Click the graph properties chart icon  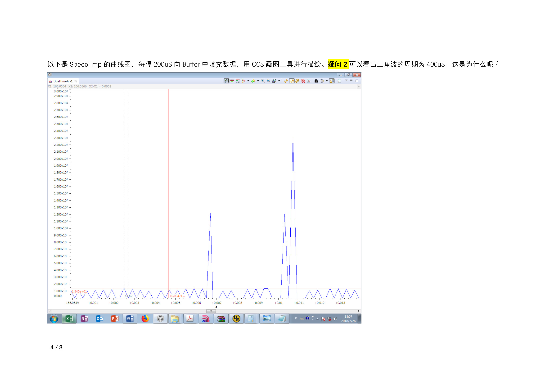tap(309, 81)
